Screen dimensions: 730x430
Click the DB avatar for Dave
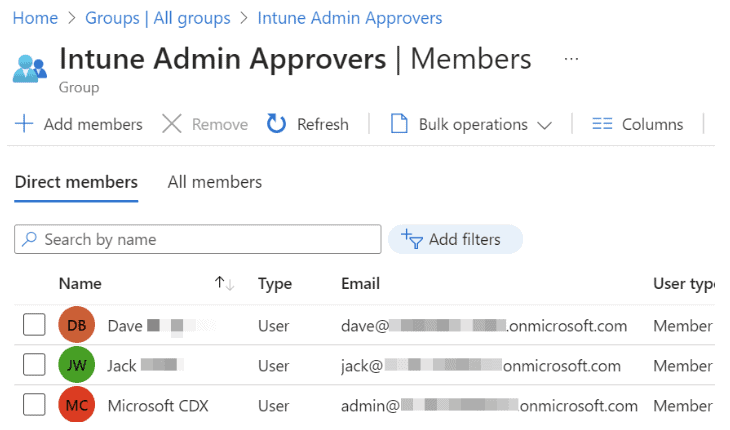point(77,325)
